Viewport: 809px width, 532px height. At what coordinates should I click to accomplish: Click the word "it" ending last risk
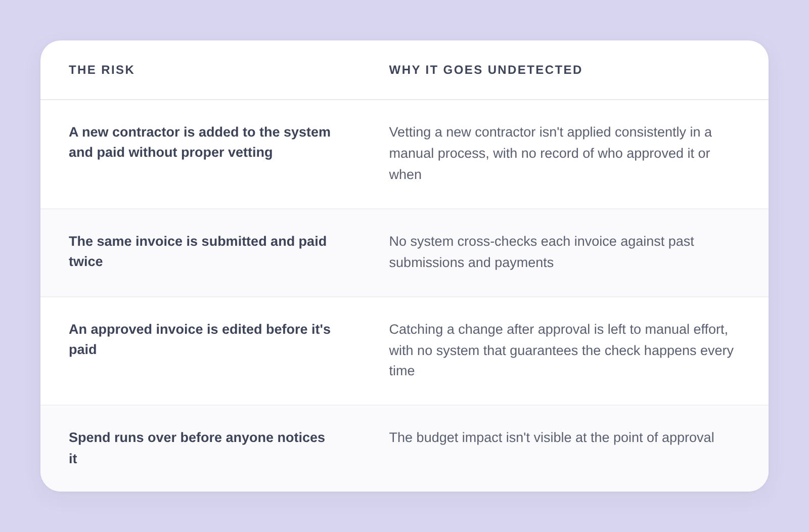(x=73, y=459)
